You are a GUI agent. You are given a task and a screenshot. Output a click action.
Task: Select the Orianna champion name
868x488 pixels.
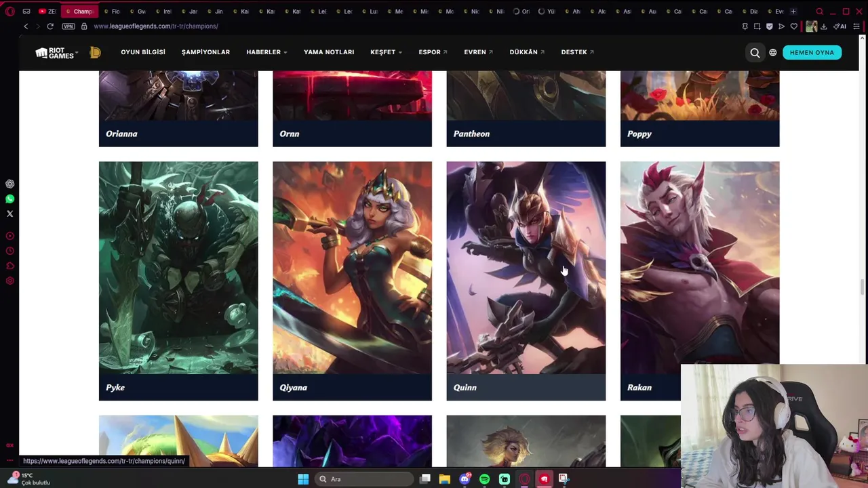(121, 134)
